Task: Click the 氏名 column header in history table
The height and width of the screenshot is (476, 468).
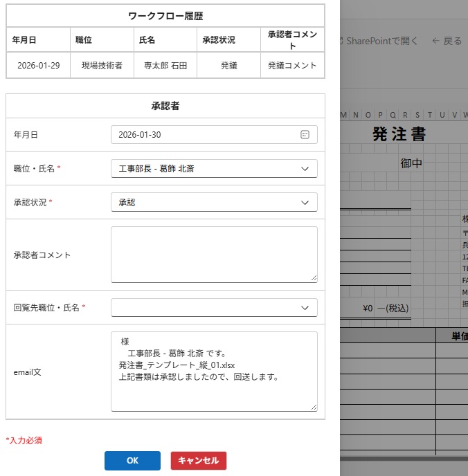Action: tap(147, 40)
